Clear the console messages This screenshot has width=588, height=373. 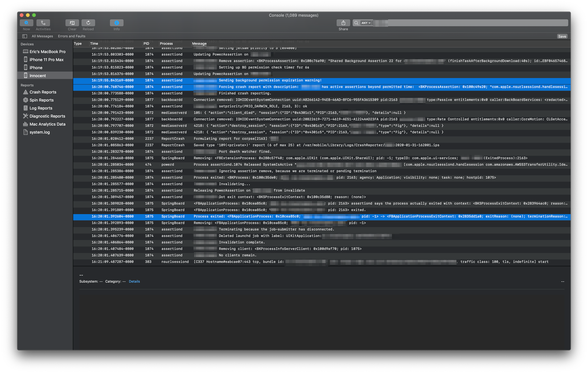click(x=72, y=23)
